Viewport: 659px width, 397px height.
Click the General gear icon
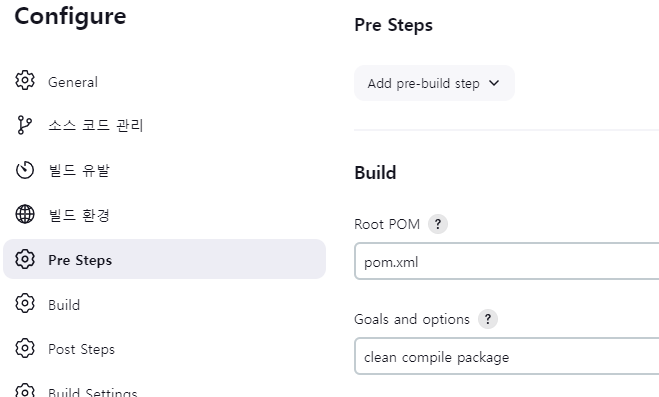(x=25, y=80)
